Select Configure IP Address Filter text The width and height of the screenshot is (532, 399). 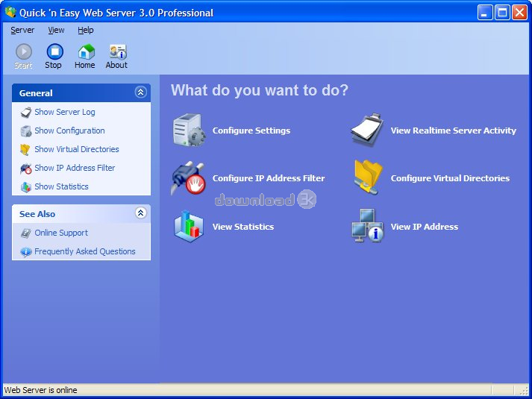tap(269, 178)
